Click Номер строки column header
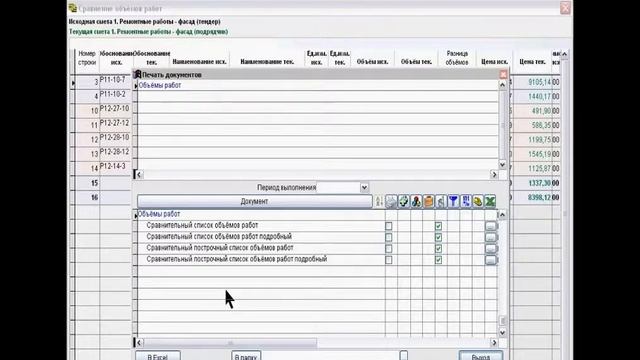Screen dimensions: 640x360 (87, 58)
